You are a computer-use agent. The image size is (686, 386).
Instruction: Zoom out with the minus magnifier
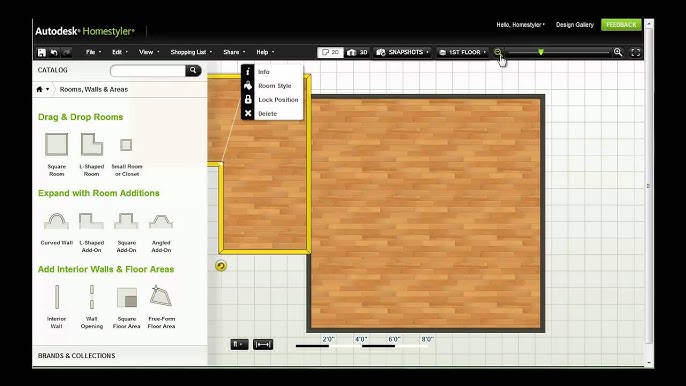pyautogui.click(x=498, y=52)
